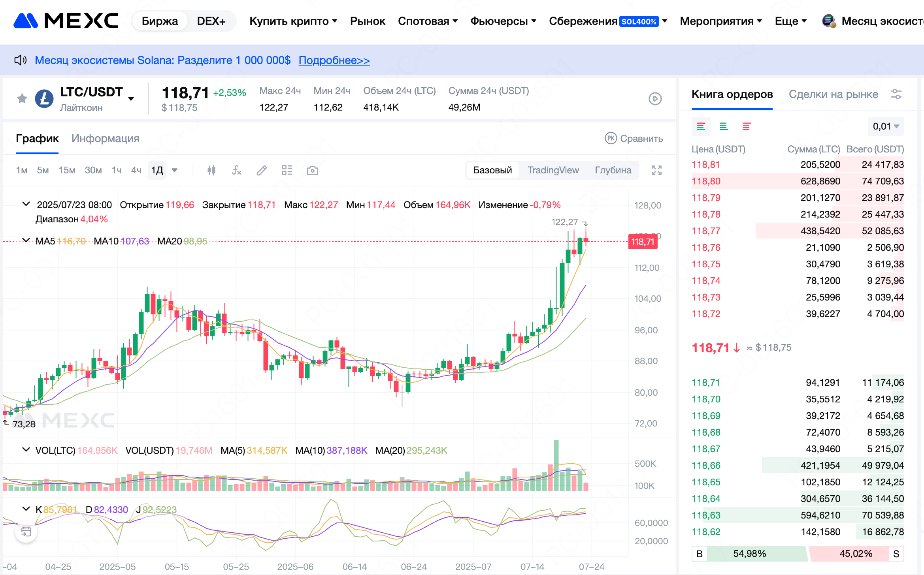
Task: Open the LTC/USDT pair selector dropdown
Action: point(131,99)
